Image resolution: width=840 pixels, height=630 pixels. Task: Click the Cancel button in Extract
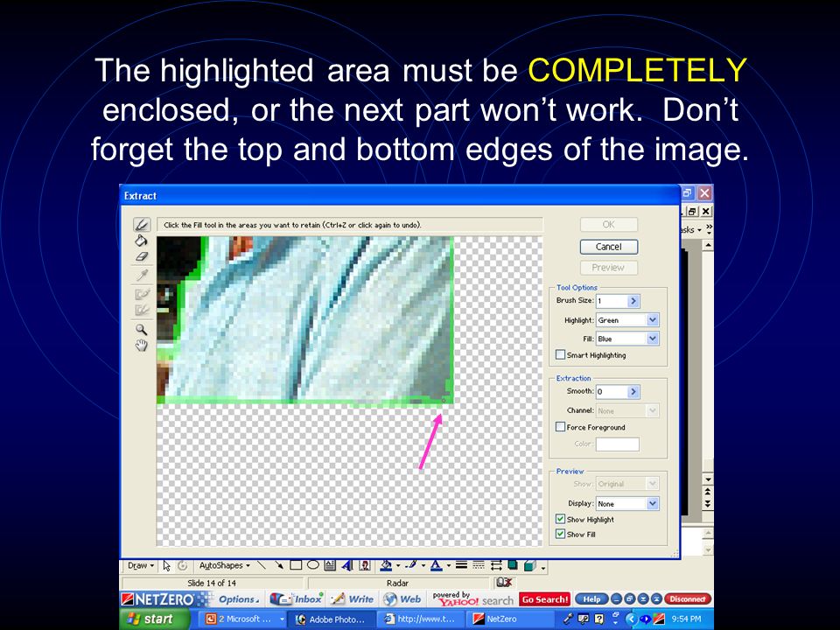click(609, 247)
